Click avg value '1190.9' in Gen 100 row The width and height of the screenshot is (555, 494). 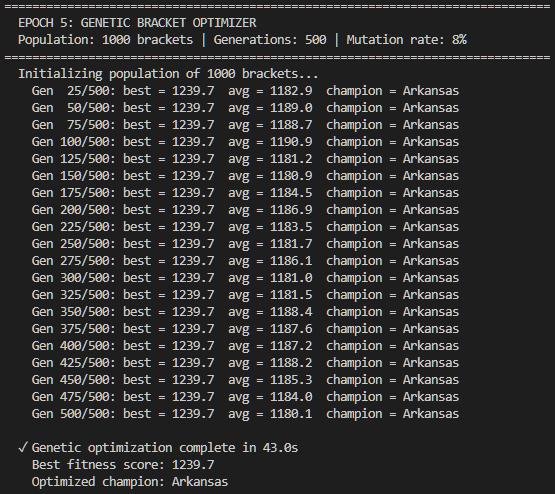tap(291, 142)
